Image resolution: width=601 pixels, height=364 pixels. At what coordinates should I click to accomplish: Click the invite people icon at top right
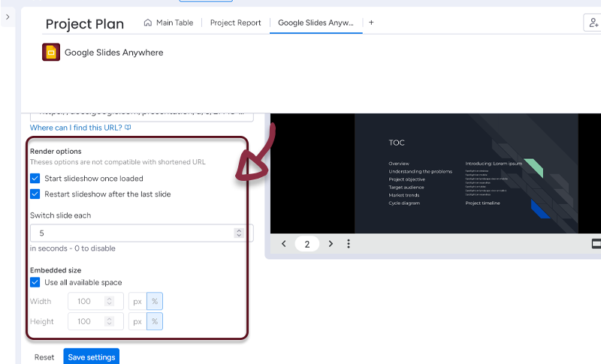pos(592,23)
